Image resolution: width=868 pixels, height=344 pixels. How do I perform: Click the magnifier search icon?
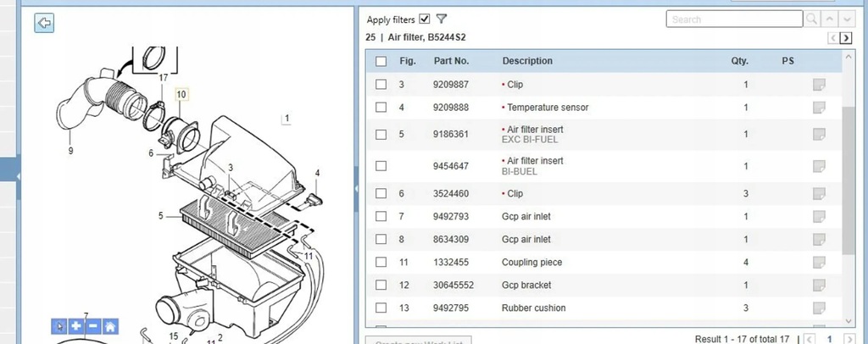(x=811, y=19)
